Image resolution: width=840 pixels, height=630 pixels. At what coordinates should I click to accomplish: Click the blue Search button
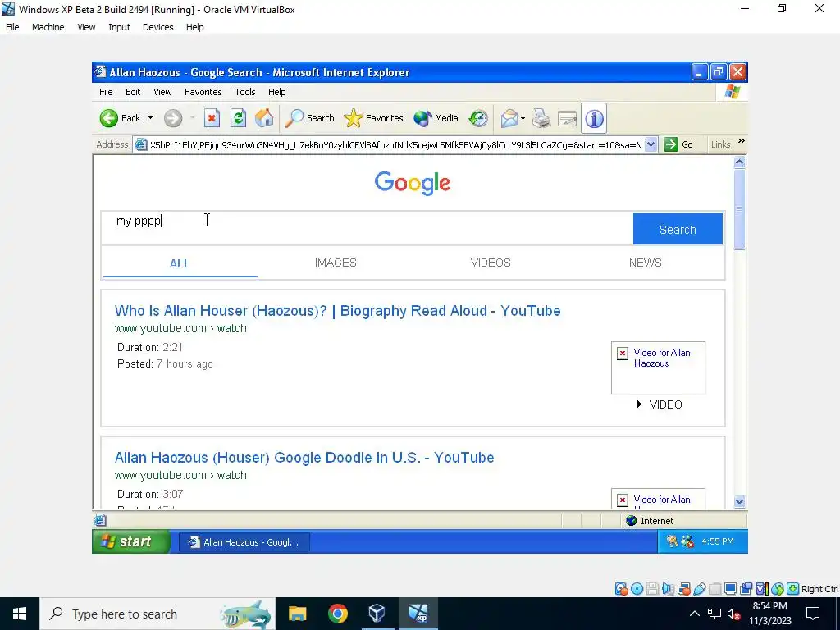point(678,230)
